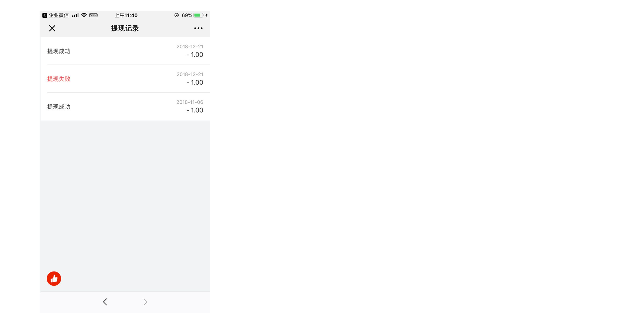Tap the Wi-Fi icon in status bar
Image resolution: width=644 pixels, height=322 pixels.
(x=84, y=15)
